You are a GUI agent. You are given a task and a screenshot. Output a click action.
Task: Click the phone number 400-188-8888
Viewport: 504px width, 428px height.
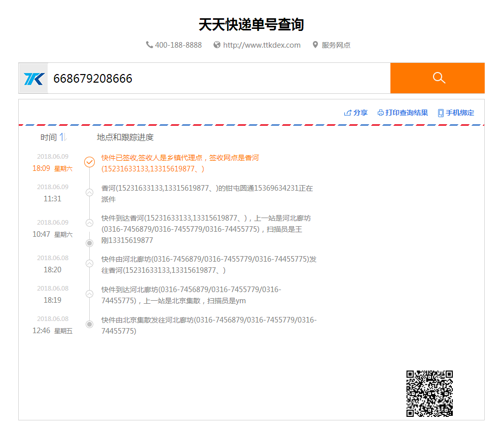(178, 45)
